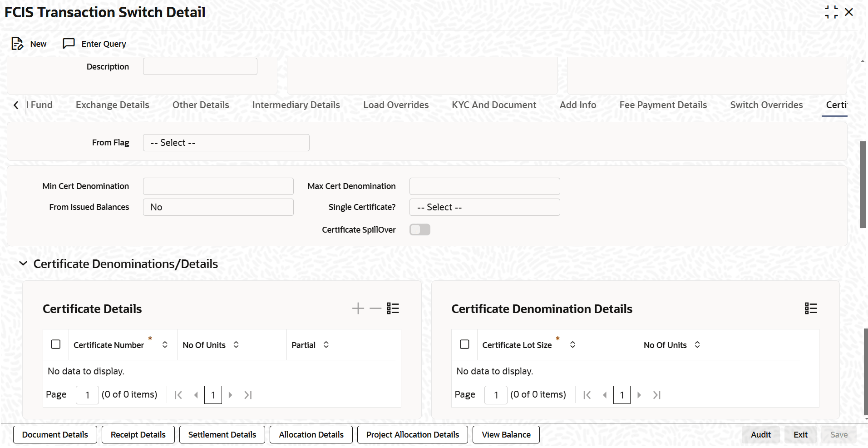The image size is (868, 448).
Task: Click the Page number field in Denomination Details
Action: (496, 395)
